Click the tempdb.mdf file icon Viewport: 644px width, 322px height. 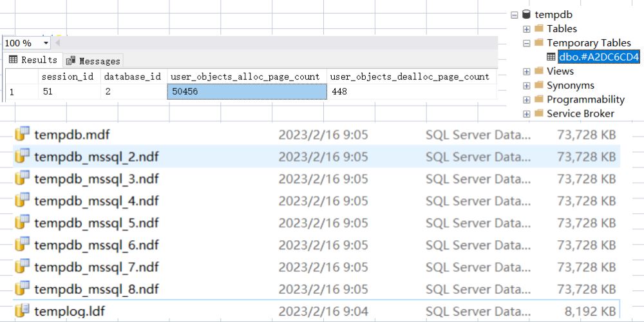[23, 135]
